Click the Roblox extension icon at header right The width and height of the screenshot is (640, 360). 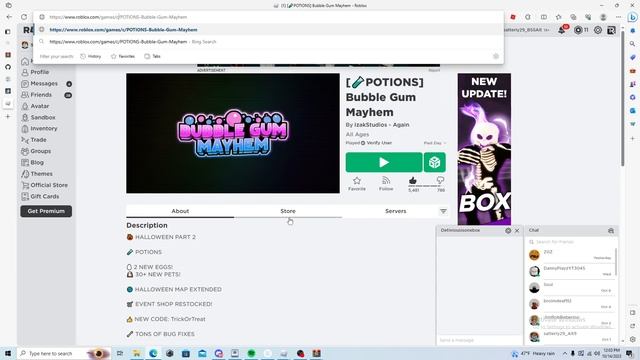[611, 30]
